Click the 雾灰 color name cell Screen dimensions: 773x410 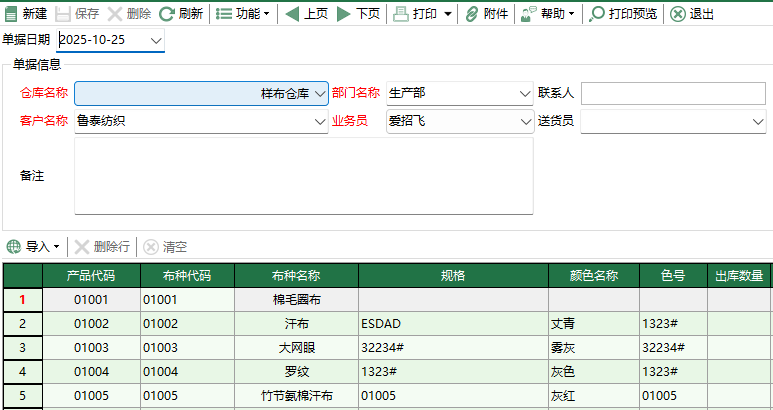(594, 348)
